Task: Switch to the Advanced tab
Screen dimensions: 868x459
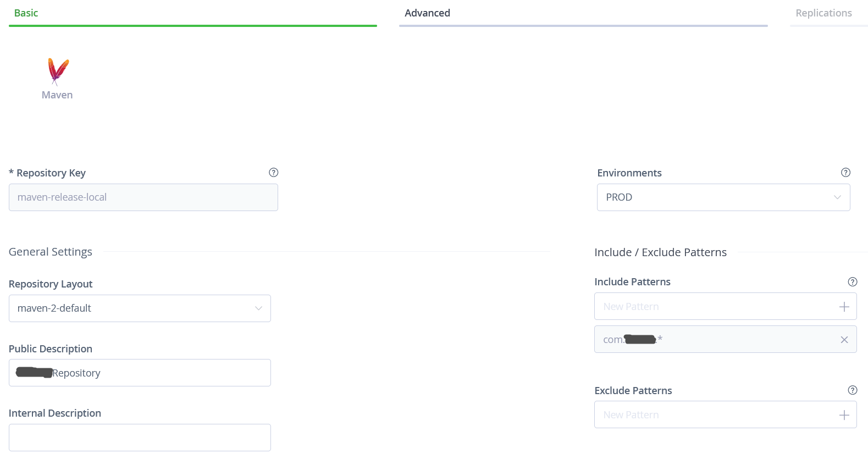Action: tap(427, 13)
